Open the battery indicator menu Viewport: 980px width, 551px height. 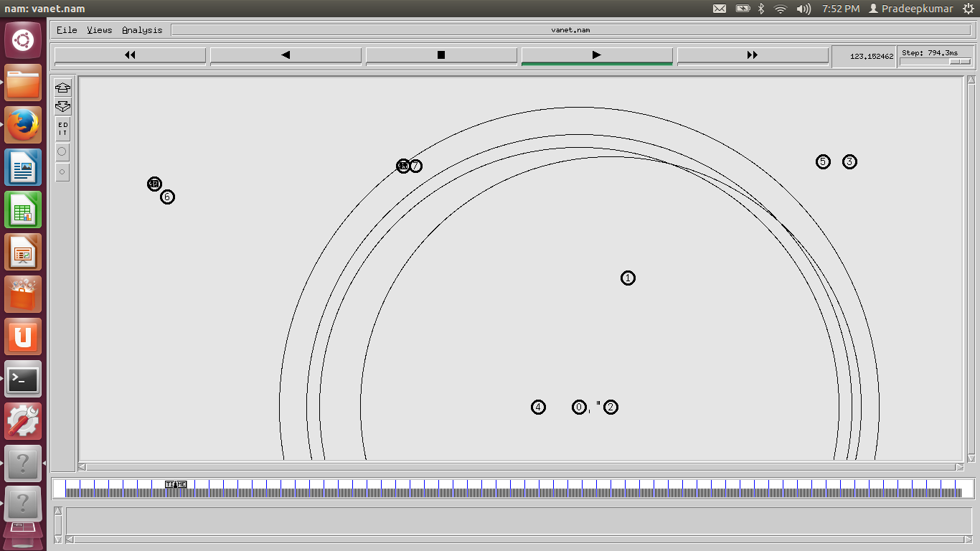[x=743, y=9]
